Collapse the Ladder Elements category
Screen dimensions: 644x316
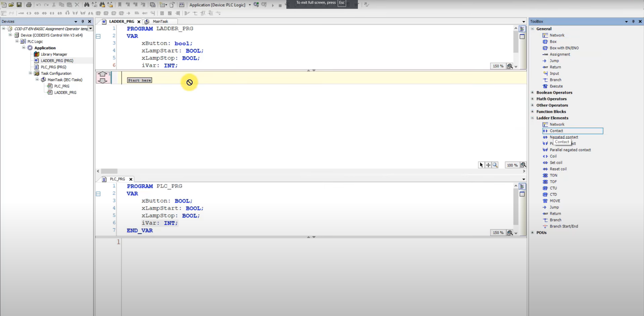coord(532,118)
